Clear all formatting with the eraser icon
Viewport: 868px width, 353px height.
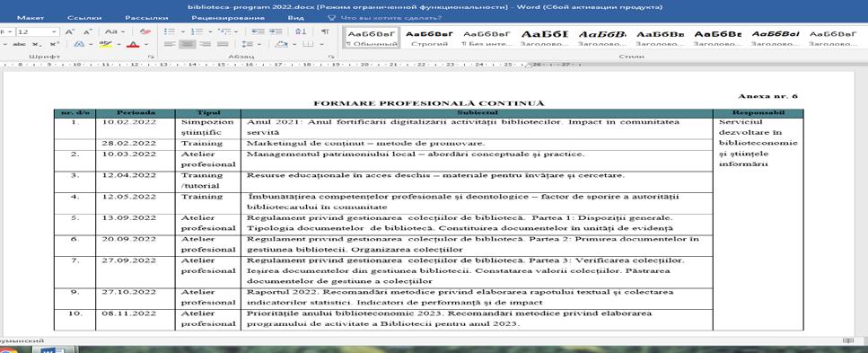coord(145,32)
